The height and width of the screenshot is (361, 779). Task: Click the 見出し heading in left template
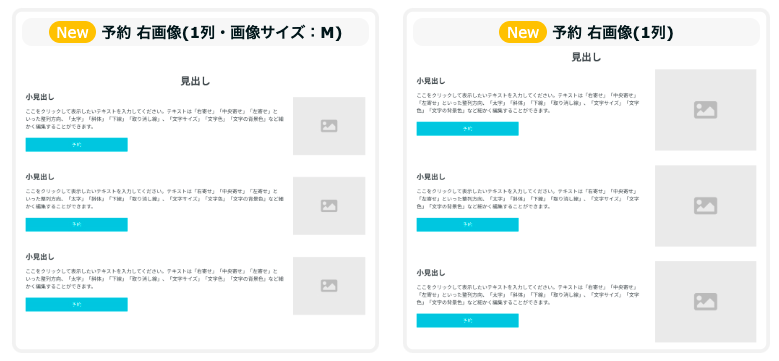pos(195,81)
